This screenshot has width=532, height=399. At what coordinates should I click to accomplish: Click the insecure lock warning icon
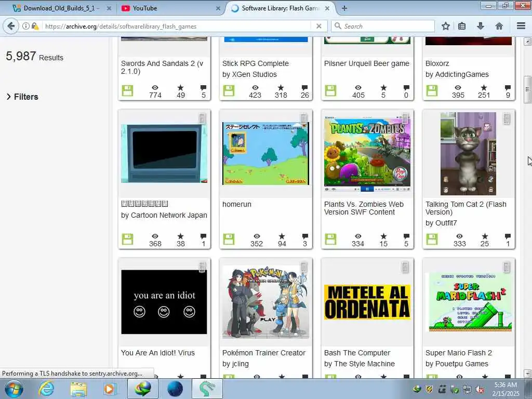35,26
